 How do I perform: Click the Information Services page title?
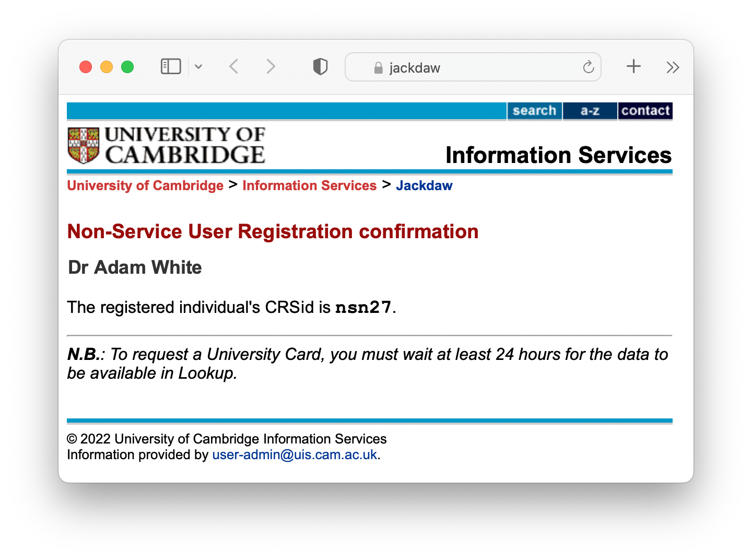coord(559,155)
